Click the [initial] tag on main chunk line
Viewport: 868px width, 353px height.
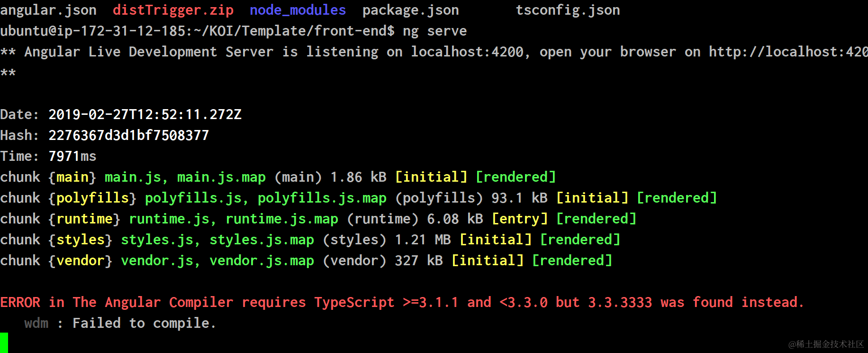[431, 177]
